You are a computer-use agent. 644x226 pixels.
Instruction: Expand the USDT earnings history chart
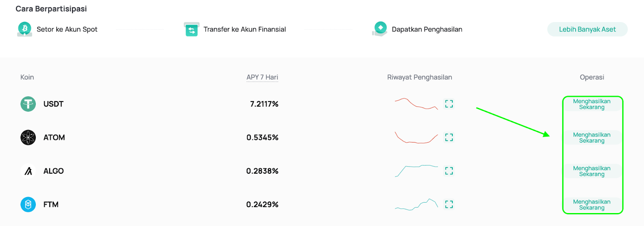[x=449, y=104]
